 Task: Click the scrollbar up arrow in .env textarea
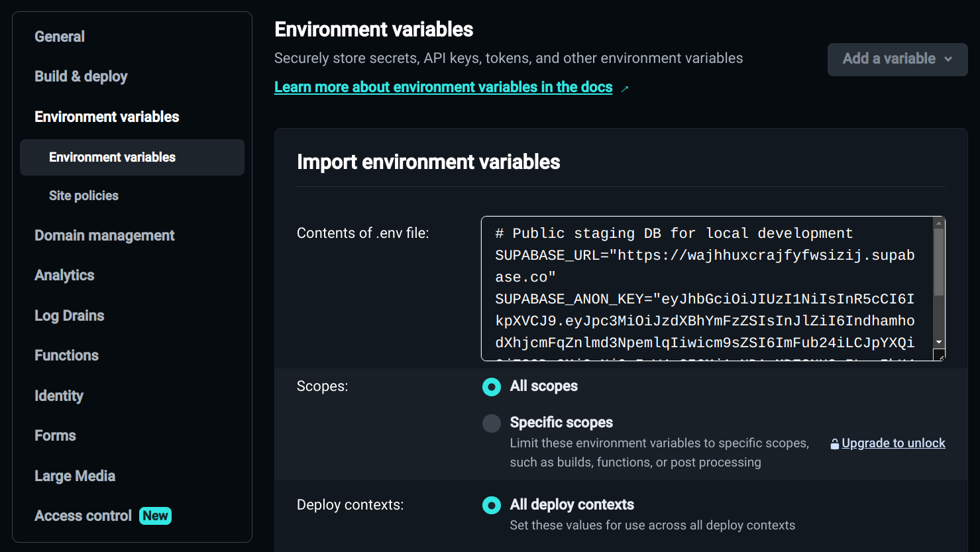[x=939, y=223]
